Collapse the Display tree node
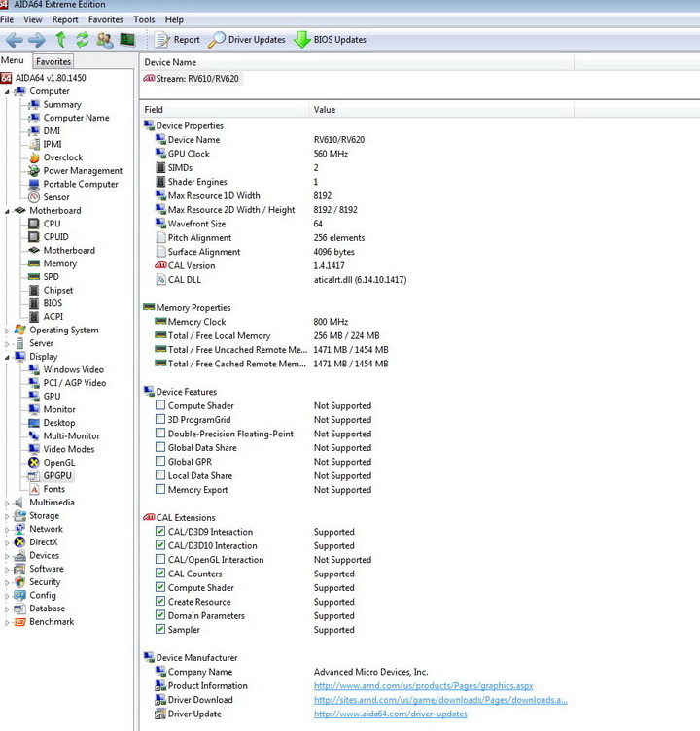The width and height of the screenshot is (700, 731). [x=7, y=357]
